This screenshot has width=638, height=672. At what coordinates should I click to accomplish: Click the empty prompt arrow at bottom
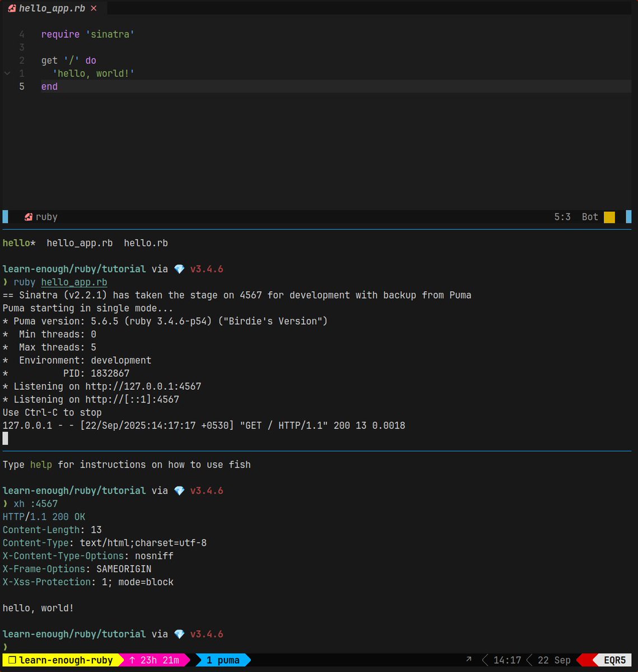(x=6, y=646)
